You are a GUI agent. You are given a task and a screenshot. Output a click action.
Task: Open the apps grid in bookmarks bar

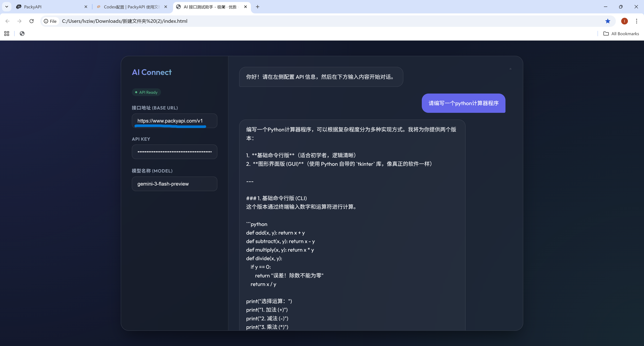[x=7, y=34]
